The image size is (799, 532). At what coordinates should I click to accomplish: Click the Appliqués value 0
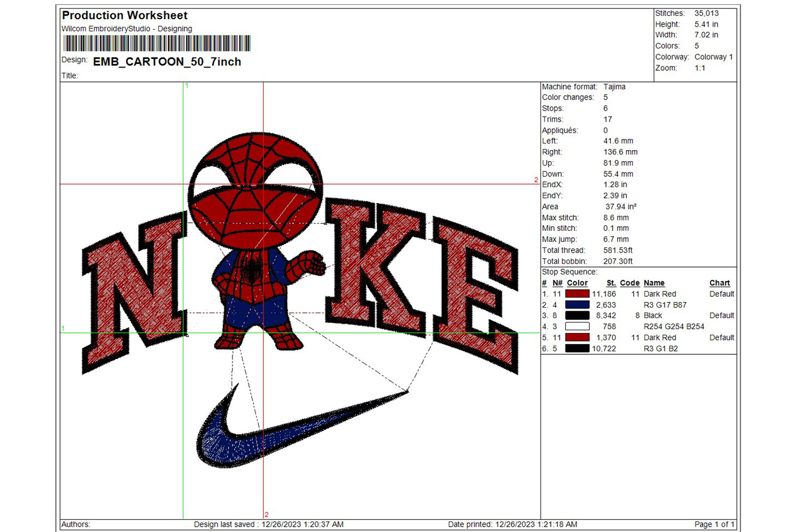tap(605, 130)
